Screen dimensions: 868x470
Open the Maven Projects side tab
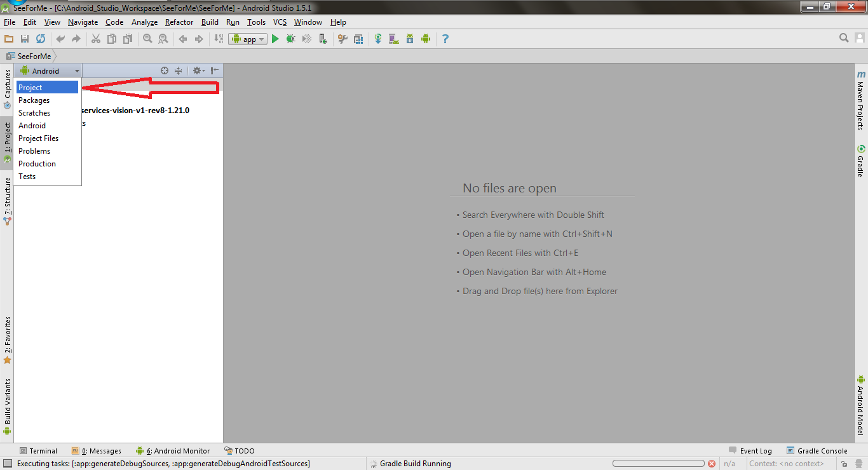[860, 100]
